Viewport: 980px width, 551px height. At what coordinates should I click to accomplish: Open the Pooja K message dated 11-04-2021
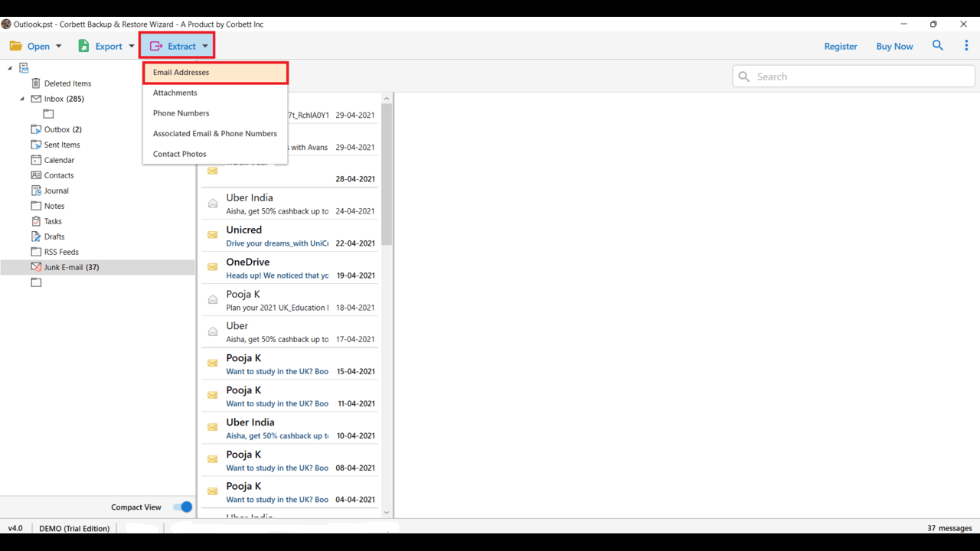point(290,396)
